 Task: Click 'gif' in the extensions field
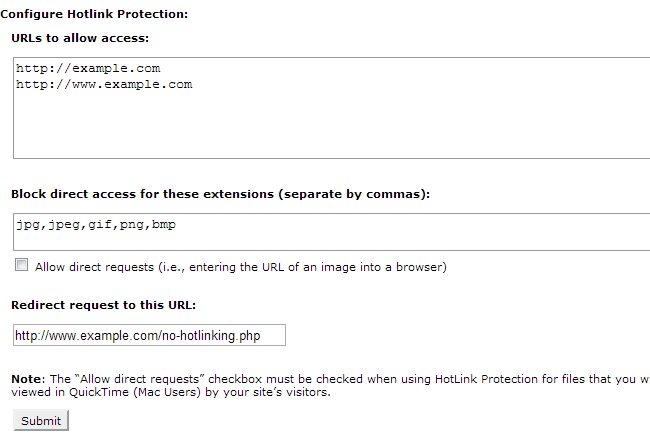pos(101,225)
